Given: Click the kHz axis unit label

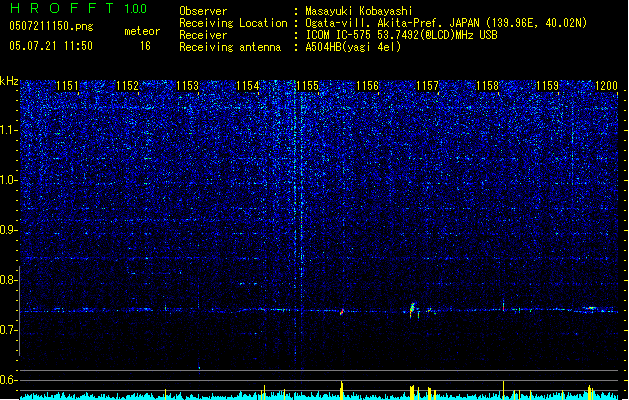Looking at the screenshot, I should (x=9, y=81).
